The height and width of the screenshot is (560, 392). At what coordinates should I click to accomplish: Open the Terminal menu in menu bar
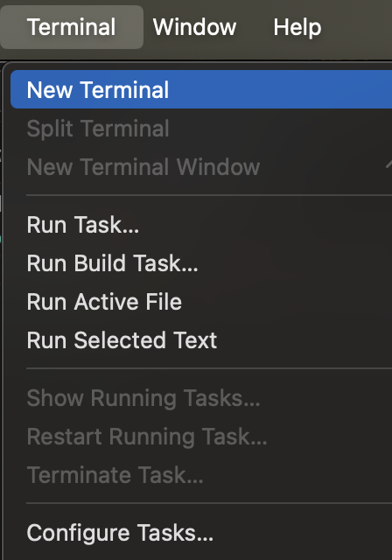point(72,27)
